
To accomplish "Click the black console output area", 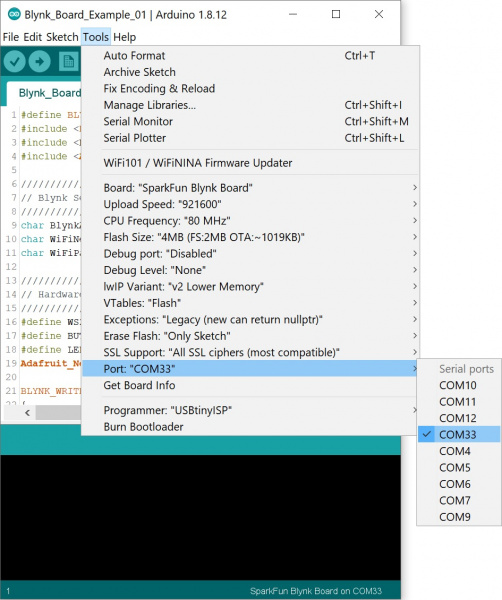I will (x=200, y=517).
